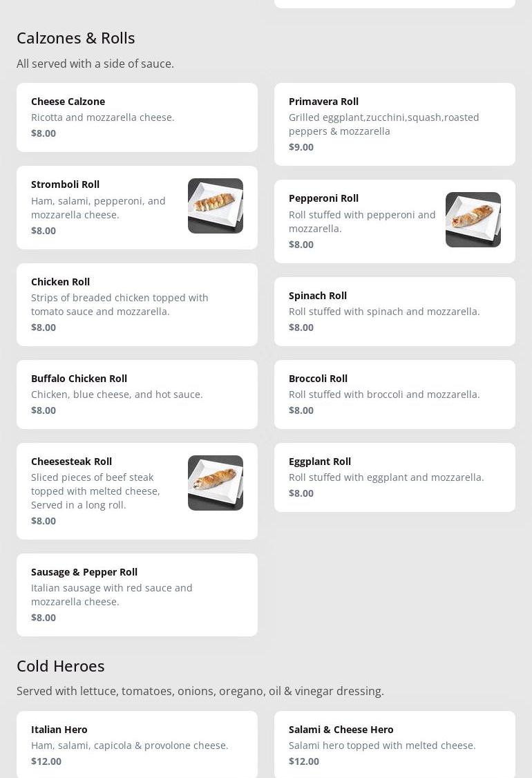
Task: Click the Pepperoni Roll title text
Action: coord(323,198)
